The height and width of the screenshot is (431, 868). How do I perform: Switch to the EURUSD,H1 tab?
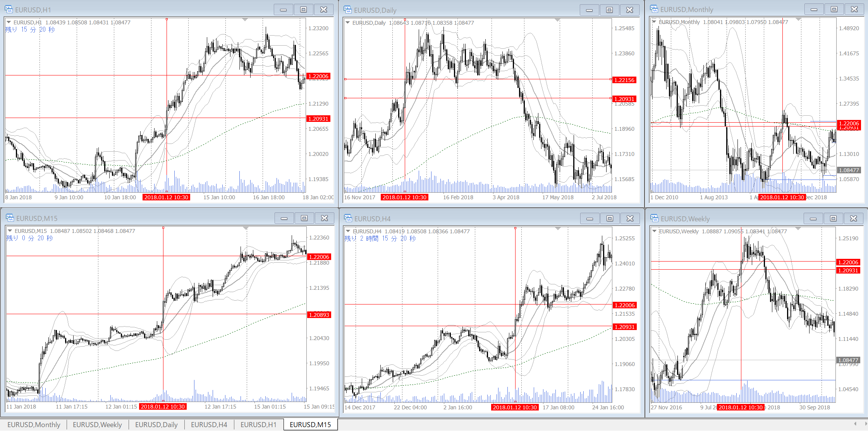tap(259, 424)
